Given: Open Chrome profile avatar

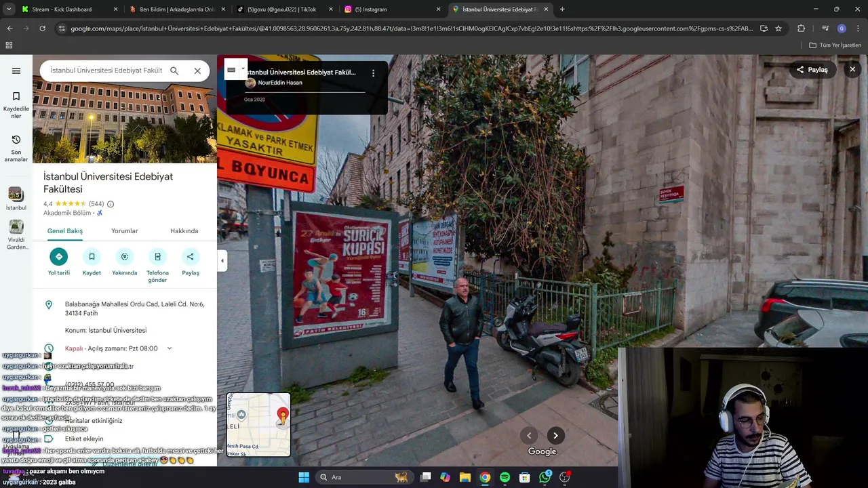Looking at the screenshot, I should [842, 28].
